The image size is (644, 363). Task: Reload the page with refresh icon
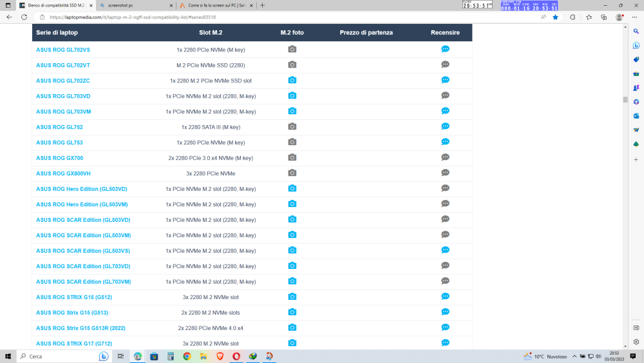pos(24,17)
